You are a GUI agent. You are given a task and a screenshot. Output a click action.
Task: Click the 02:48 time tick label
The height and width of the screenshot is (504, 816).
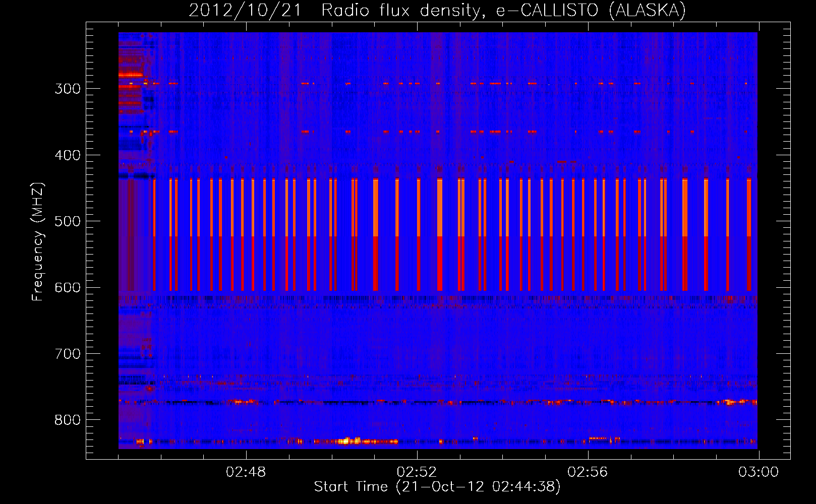246,472
